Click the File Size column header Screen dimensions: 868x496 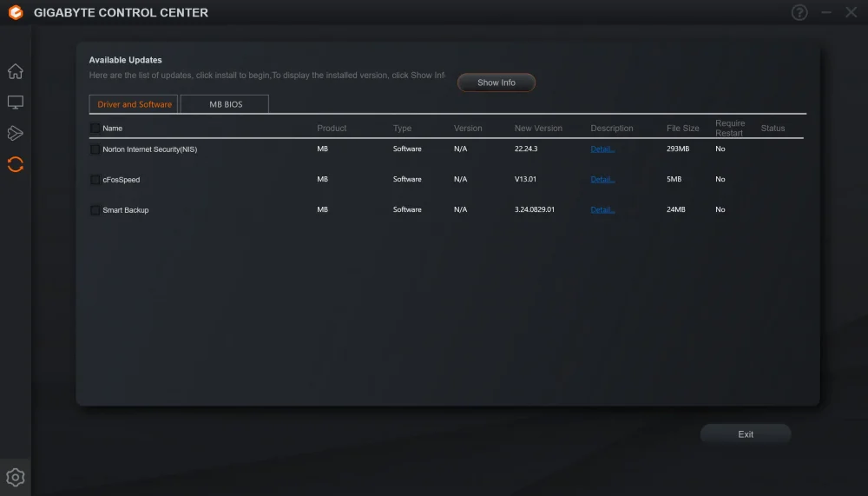(682, 128)
